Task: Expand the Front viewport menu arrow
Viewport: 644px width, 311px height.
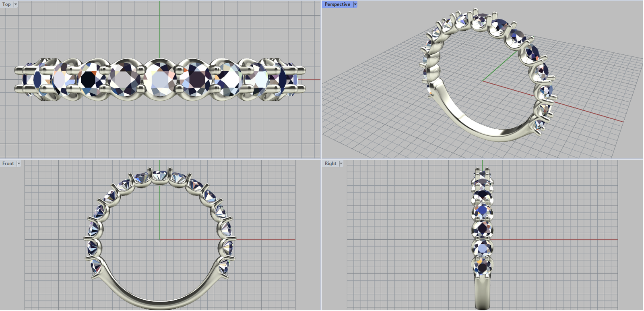Action: 19,164
